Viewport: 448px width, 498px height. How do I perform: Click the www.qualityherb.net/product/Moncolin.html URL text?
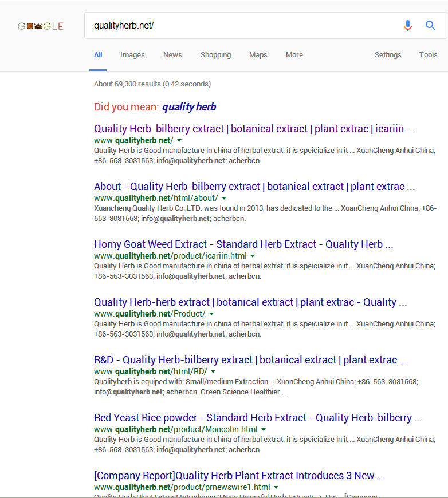[x=175, y=429]
